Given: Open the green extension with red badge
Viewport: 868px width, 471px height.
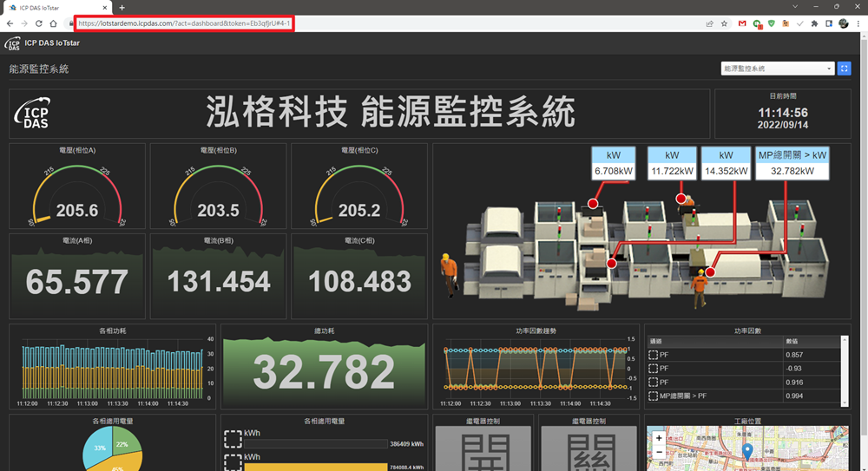Looking at the screenshot, I should [x=757, y=23].
